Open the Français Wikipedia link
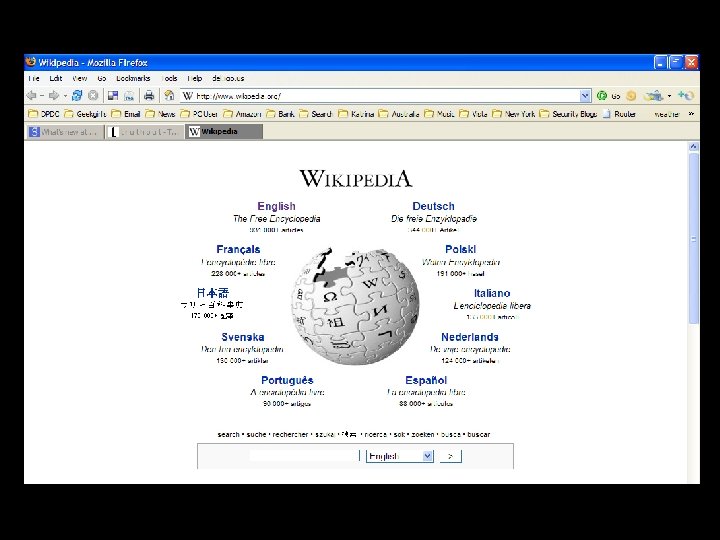This screenshot has width=720, height=540. coord(238,249)
